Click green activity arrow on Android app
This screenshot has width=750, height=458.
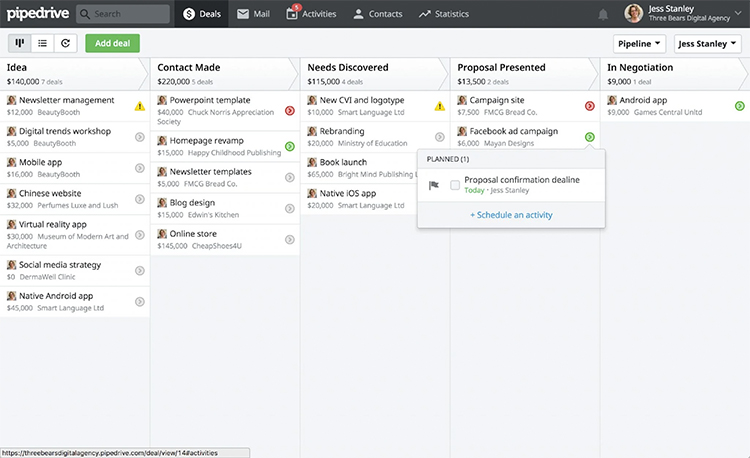click(739, 105)
